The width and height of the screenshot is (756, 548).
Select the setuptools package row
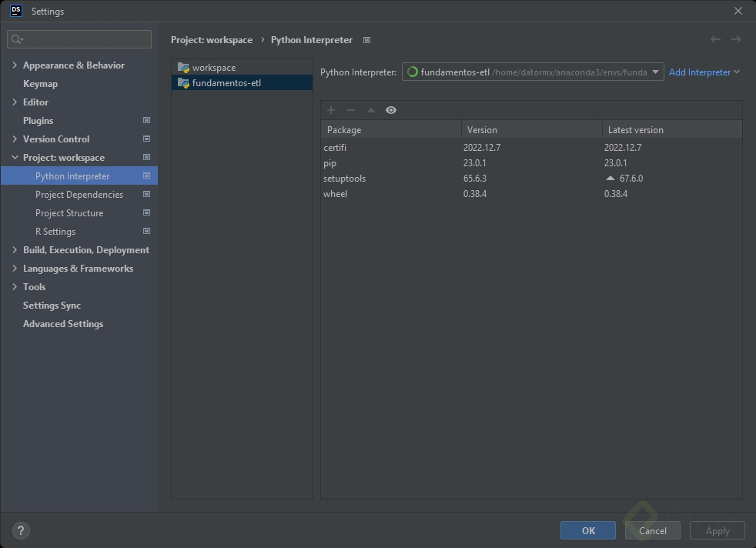point(531,179)
